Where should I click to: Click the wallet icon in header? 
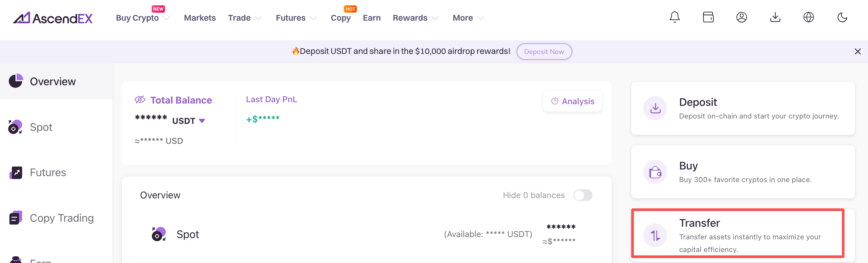click(708, 17)
